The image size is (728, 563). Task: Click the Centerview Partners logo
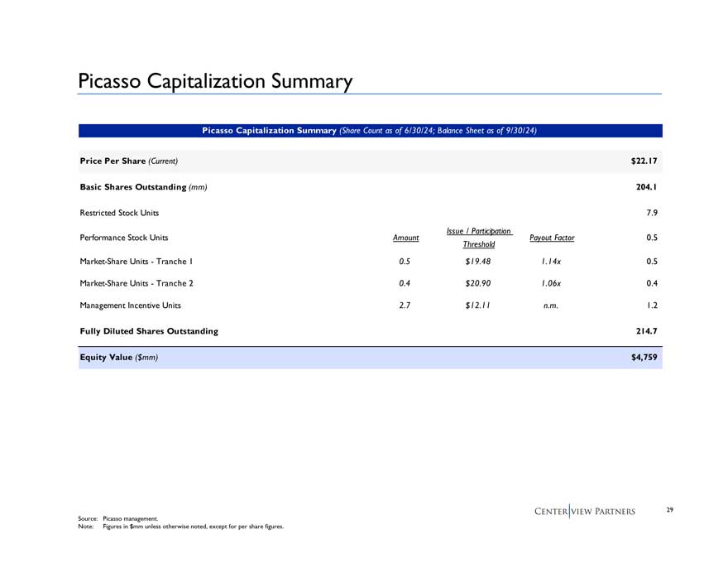click(584, 511)
